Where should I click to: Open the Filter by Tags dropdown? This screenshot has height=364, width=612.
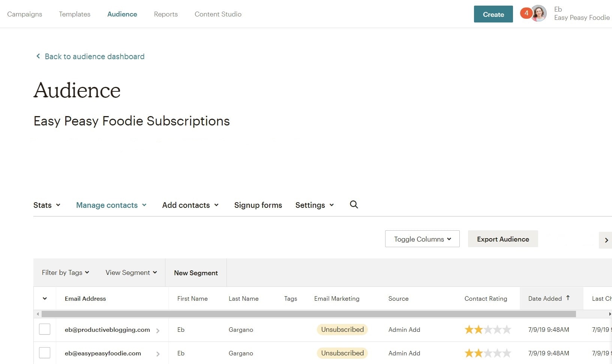(65, 273)
